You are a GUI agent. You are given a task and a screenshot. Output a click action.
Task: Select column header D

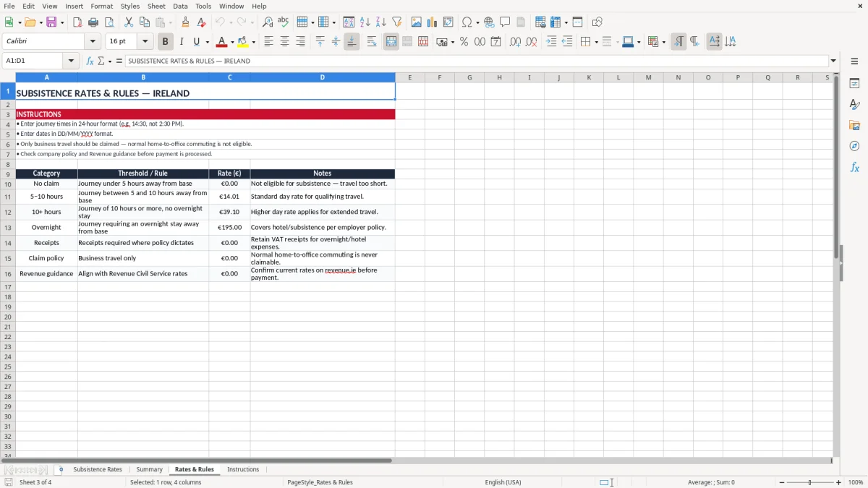coord(323,77)
